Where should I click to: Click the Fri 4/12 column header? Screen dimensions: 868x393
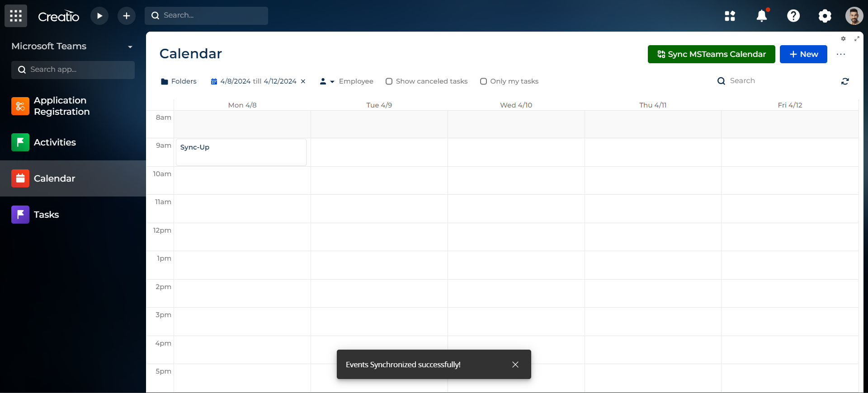[x=790, y=105]
